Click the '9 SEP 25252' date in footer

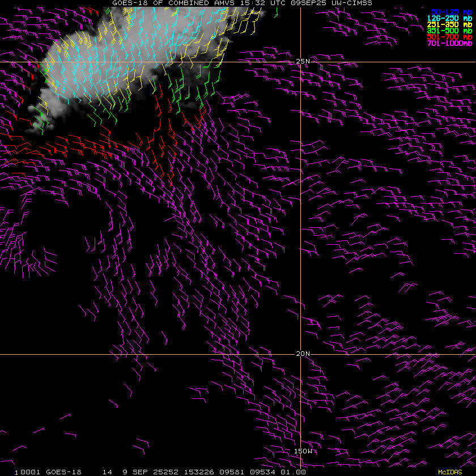point(150,472)
